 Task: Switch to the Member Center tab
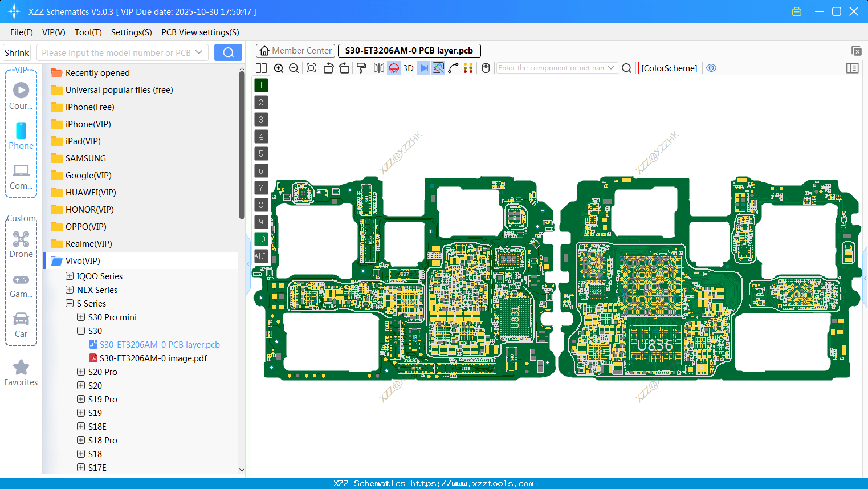click(x=296, y=51)
